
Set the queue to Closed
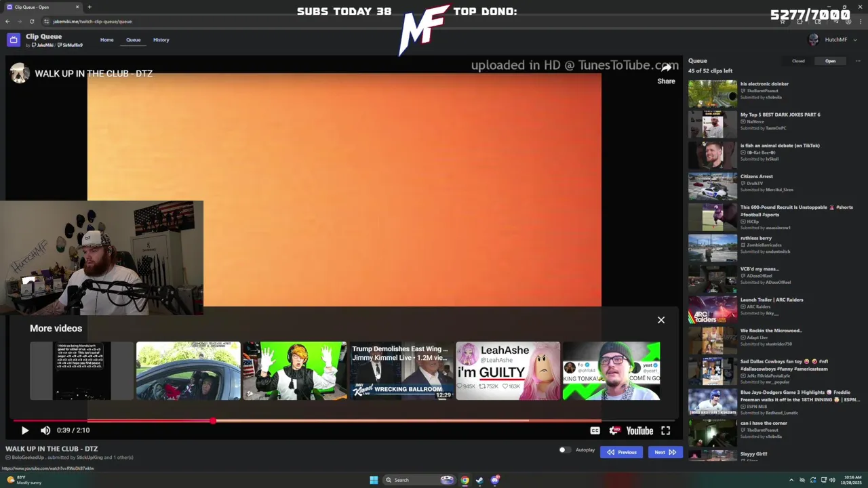point(798,61)
